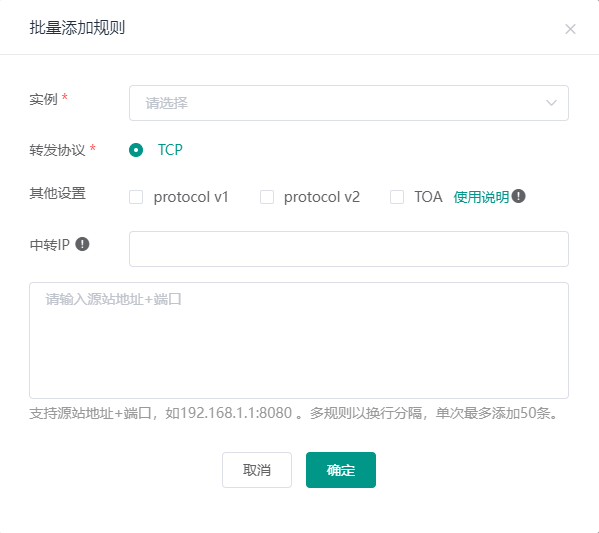
Task: Select the TCP radio button
Action: pos(136,150)
